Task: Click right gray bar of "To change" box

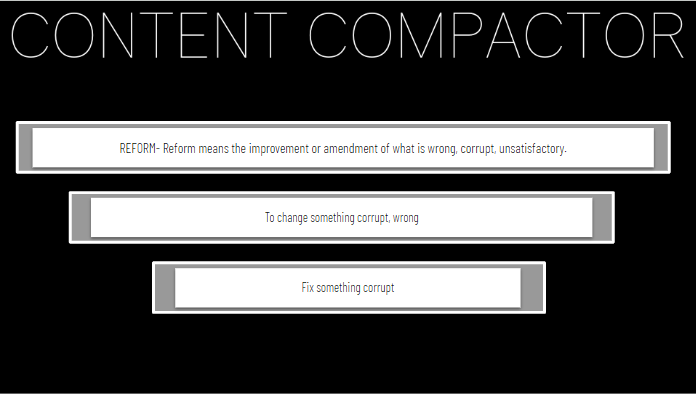Action: [x=603, y=217]
